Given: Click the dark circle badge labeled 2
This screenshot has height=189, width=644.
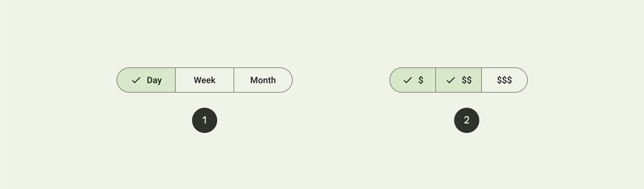Looking at the screenshot, I should [x=466, y=120].
